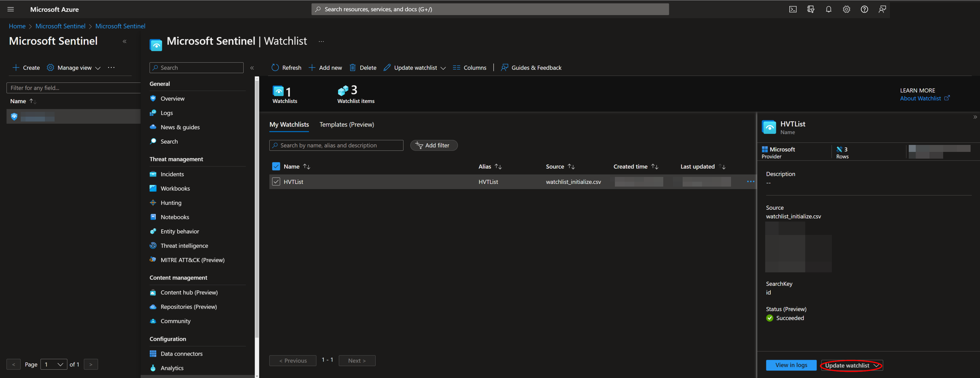
Task: Click the MITRE ATT&CK Preview icon
Action: pyautogui.click(x=152, y=259)
